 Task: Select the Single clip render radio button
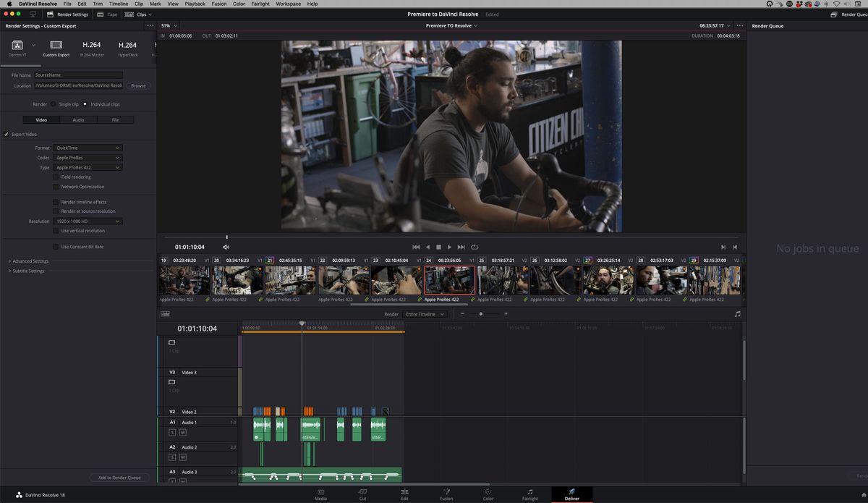pos(54,103)
